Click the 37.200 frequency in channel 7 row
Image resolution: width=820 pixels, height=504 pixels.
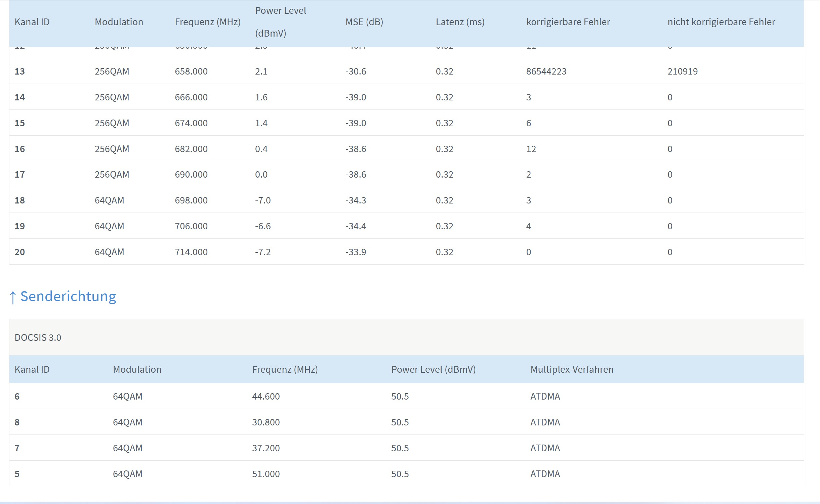pyautogui.click(x=265, y=448)
